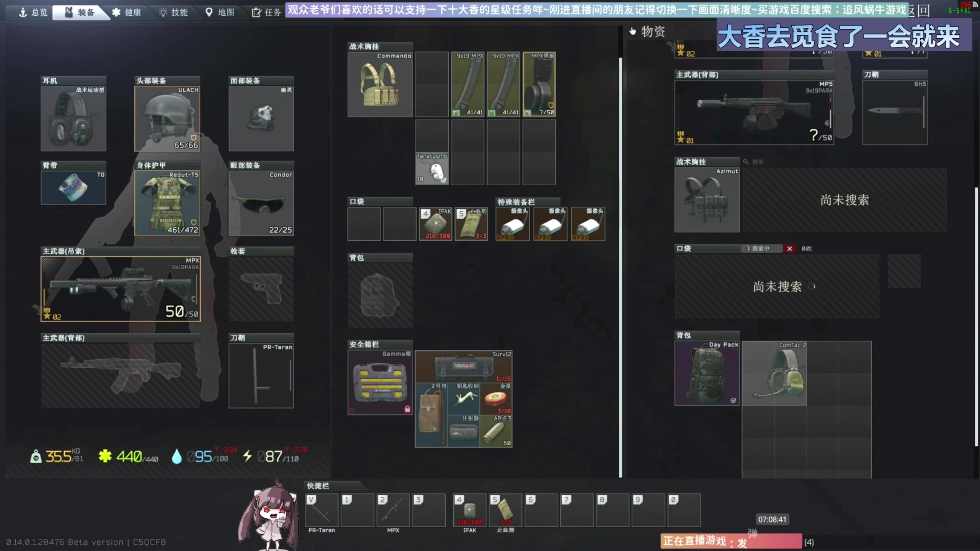Select the 6h5 bayonet in loot panel
This screenshot has height=551, width=980.
(895, 112)
